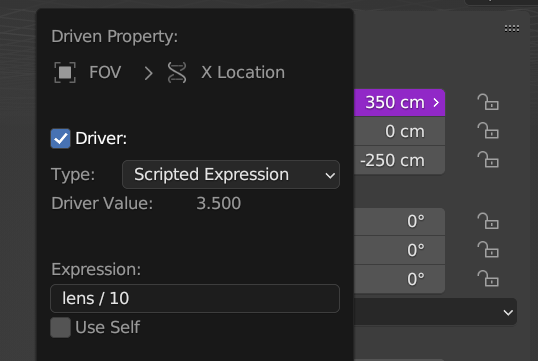Click the driver curve icon beside X Location

[177, 72]
